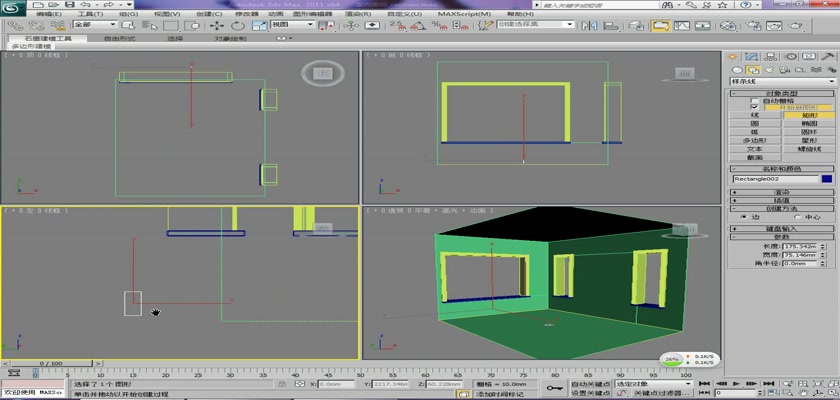This screenshot has width=840, height=400.
Task: Click the Select and Manipulate icon
Action: click(x=351, y=25)
